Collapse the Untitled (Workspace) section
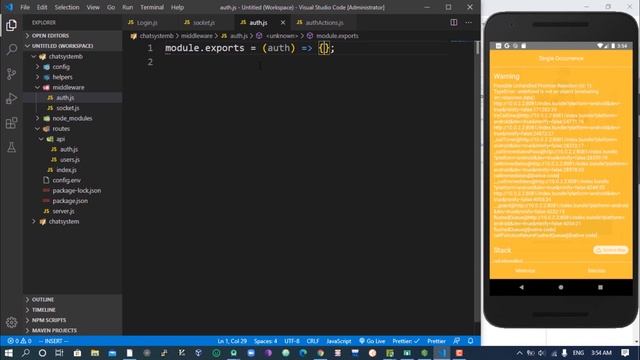Screen dimensions: 640x360 [73, 46]
